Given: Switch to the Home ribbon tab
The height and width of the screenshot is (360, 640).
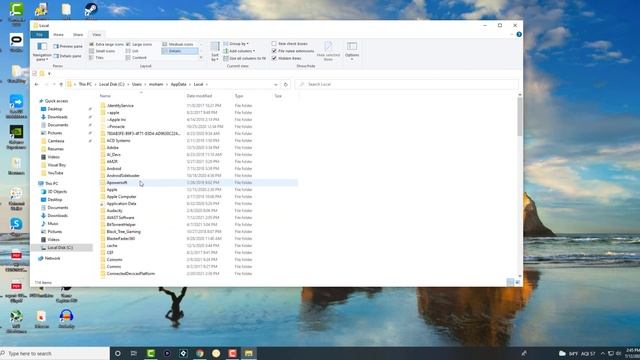Looking at the screenshot, I should (58, 35).
